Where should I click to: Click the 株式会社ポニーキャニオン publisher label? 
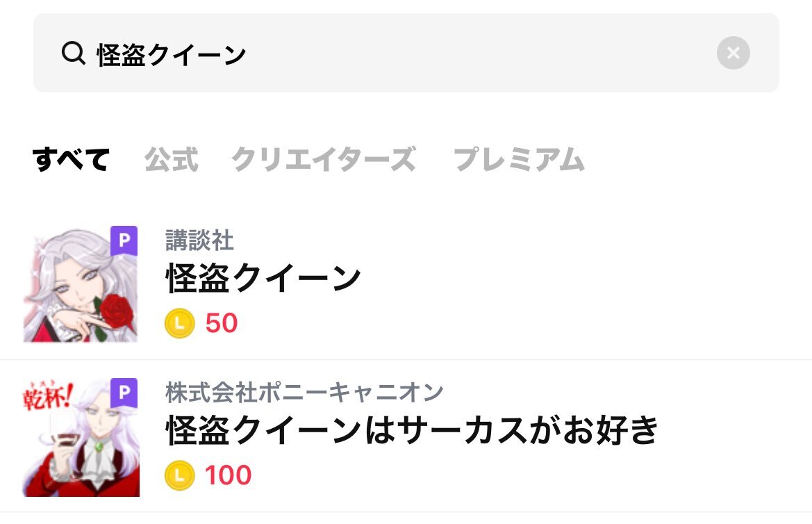click(304, 393)
